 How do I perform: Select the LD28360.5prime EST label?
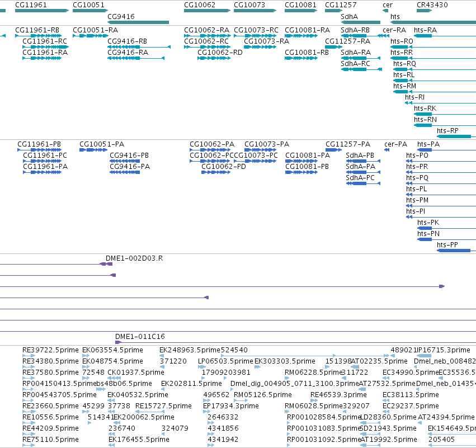tap(388, 417)
